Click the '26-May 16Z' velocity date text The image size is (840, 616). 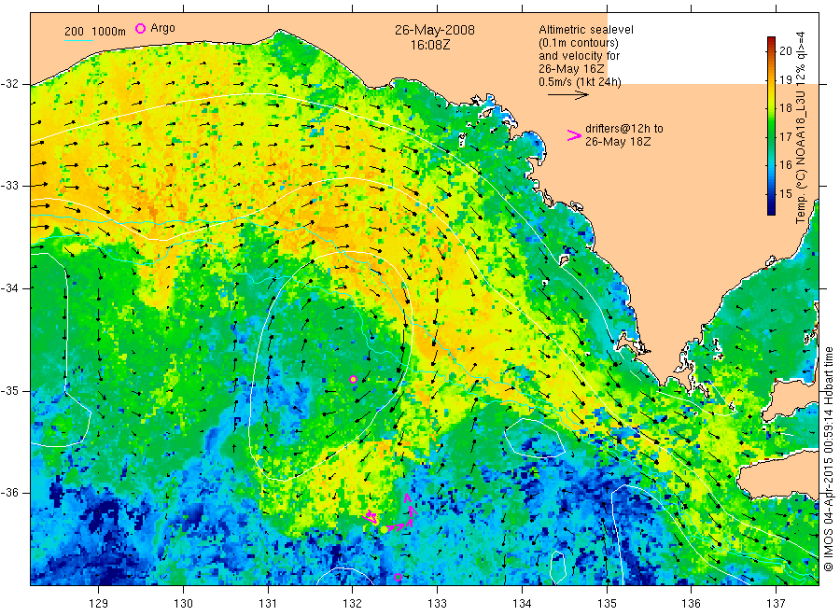(571, 69)
